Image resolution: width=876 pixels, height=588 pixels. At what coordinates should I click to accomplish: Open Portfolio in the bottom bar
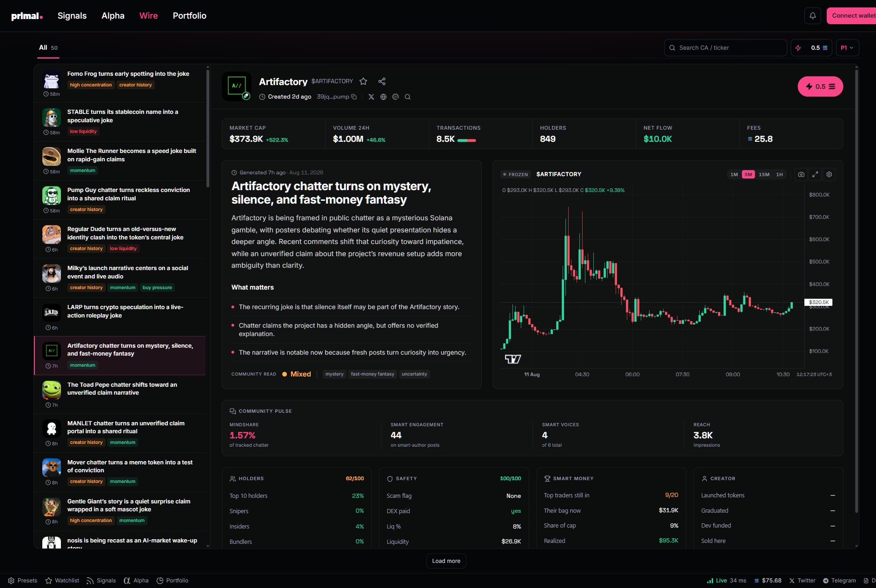[x=173, y=581]
